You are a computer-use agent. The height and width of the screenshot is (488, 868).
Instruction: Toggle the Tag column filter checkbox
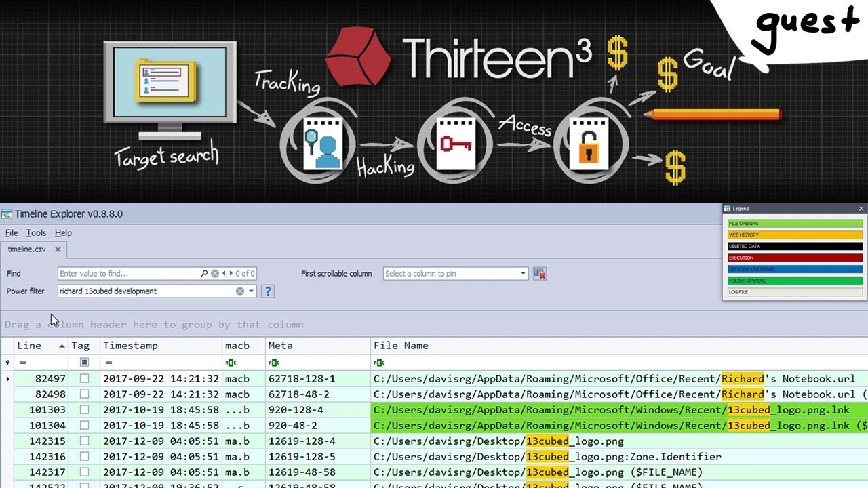pos(84,363)
